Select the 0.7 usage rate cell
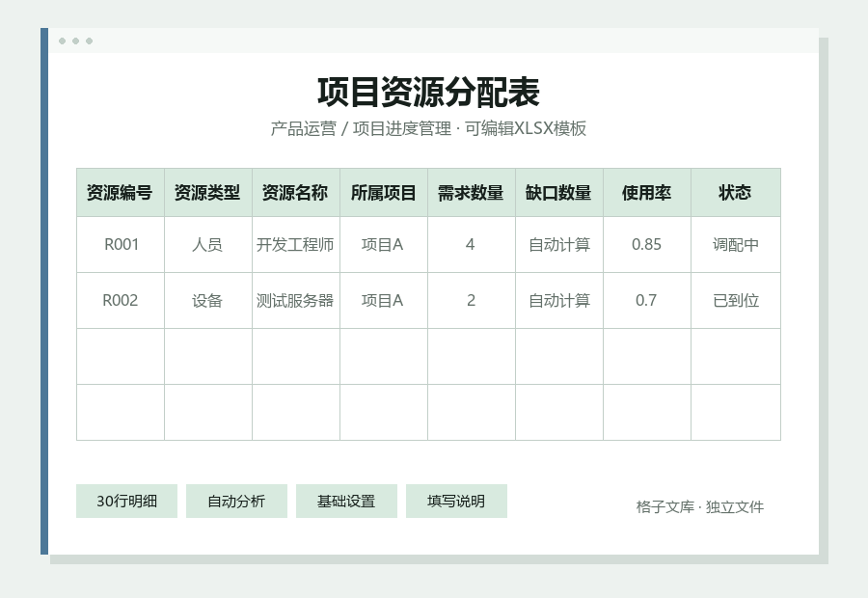The width and height of the screenshot is (868, 598). [x=646, y=301]
